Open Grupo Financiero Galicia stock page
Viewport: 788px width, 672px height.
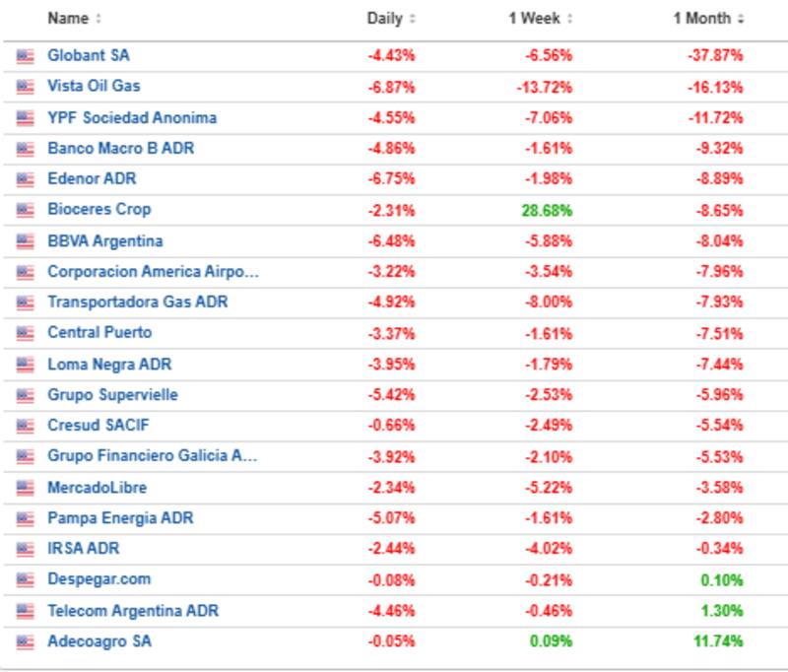pyautogui.click(x=153, y=456)
